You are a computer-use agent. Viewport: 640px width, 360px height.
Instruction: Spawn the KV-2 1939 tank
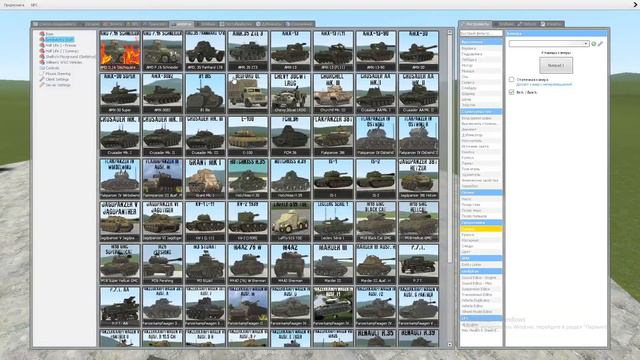pos(248,221)
